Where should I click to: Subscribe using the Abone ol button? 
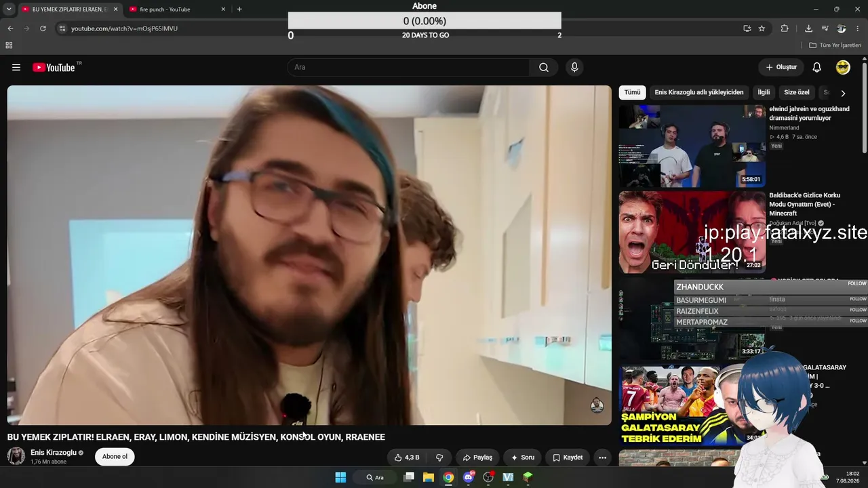(115, 457)
